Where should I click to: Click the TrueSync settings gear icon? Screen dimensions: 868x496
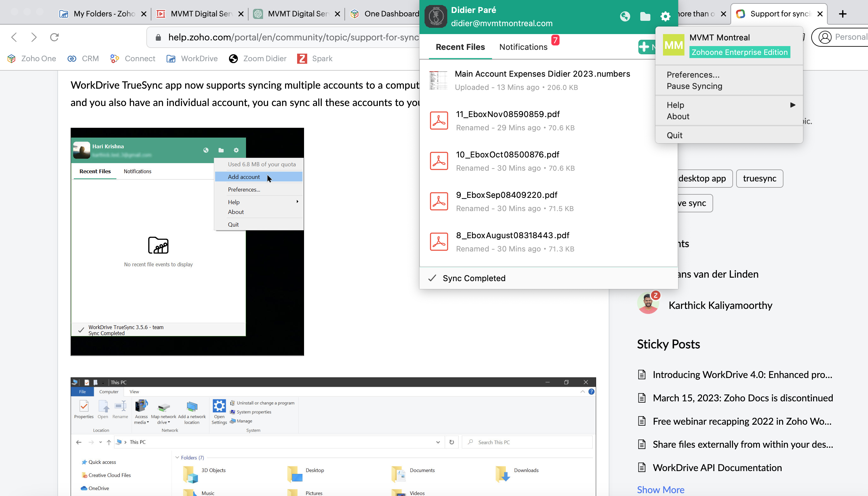665,16
